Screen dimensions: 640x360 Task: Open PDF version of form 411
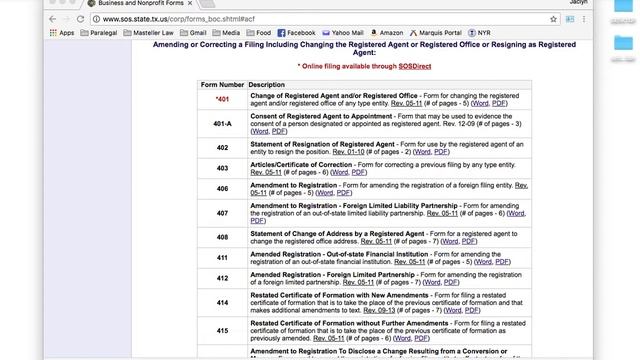502,262
